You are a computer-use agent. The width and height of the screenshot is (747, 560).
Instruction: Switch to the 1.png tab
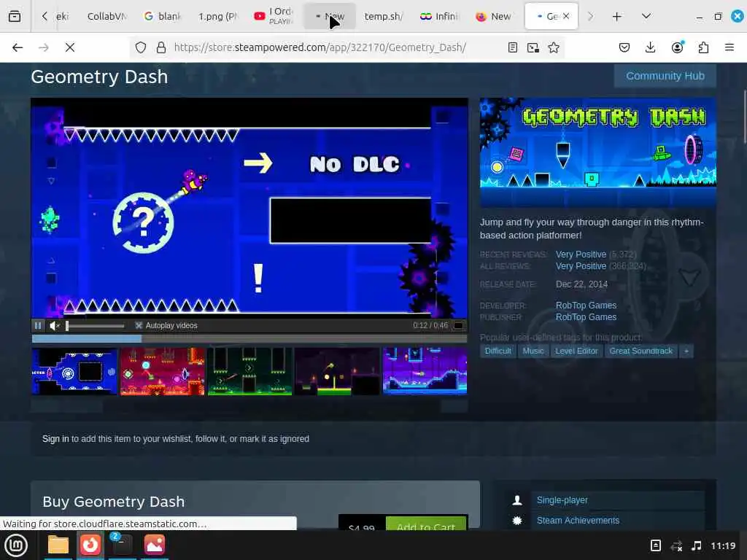tap(217, 16)
